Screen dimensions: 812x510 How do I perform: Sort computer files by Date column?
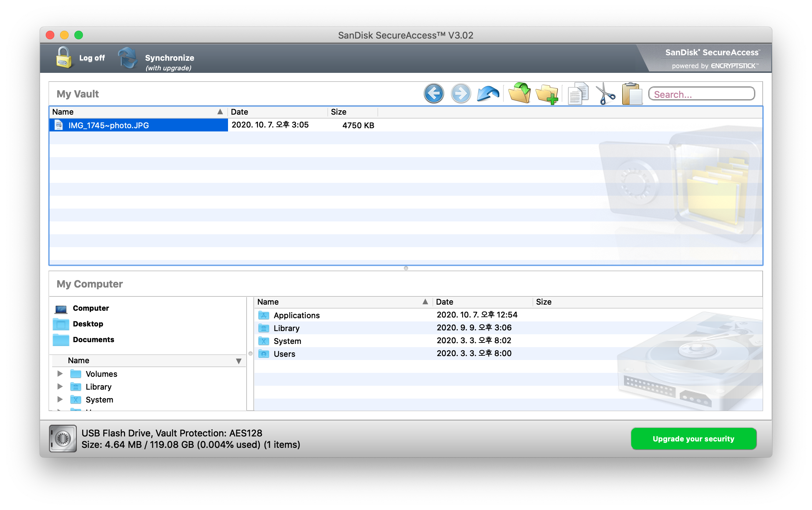tap(482, 302)
